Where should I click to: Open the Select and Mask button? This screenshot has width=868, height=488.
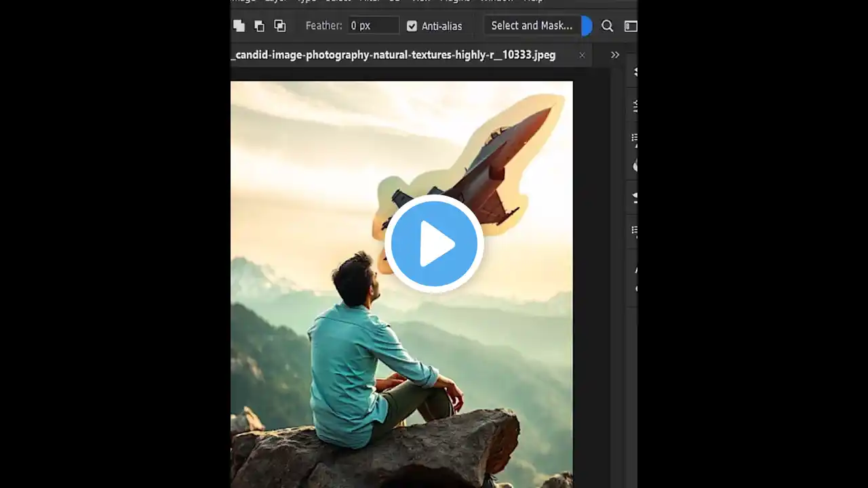coord(532,26)
